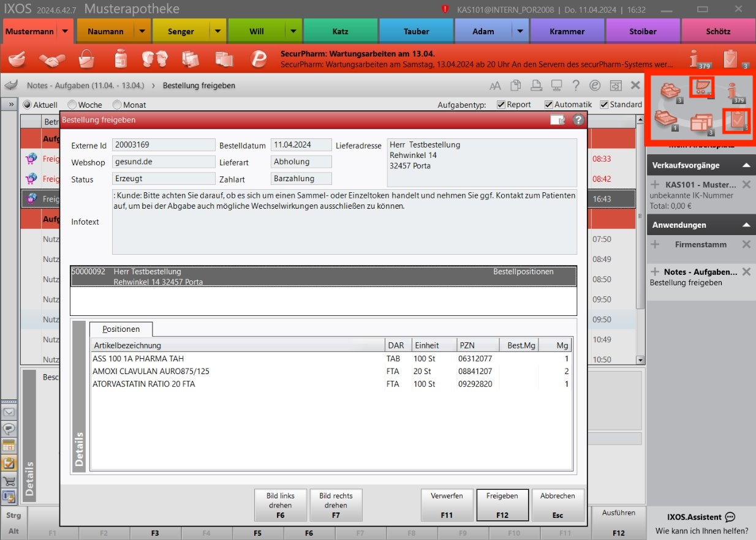
Task: Open the envelope mail icon in left sidebar
Action: pyautogui.click(x=9, y=413)
